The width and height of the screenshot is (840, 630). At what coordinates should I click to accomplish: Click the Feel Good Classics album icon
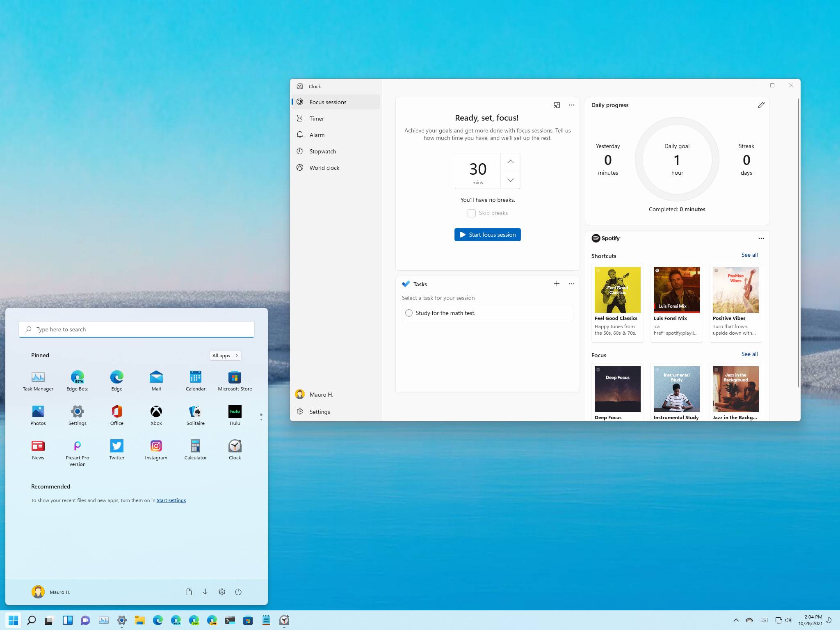click(x=616, y=289)
